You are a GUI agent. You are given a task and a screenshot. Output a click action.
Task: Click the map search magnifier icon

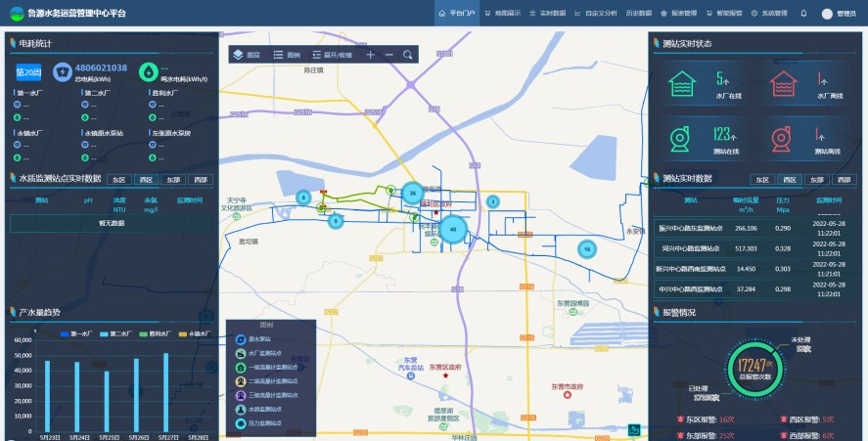[x=407, y=55]
